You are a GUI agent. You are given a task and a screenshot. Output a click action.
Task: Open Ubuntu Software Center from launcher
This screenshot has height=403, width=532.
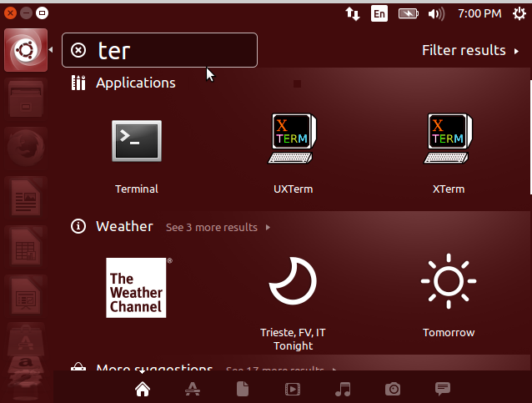pyautogui.click(x=26, y=340)
